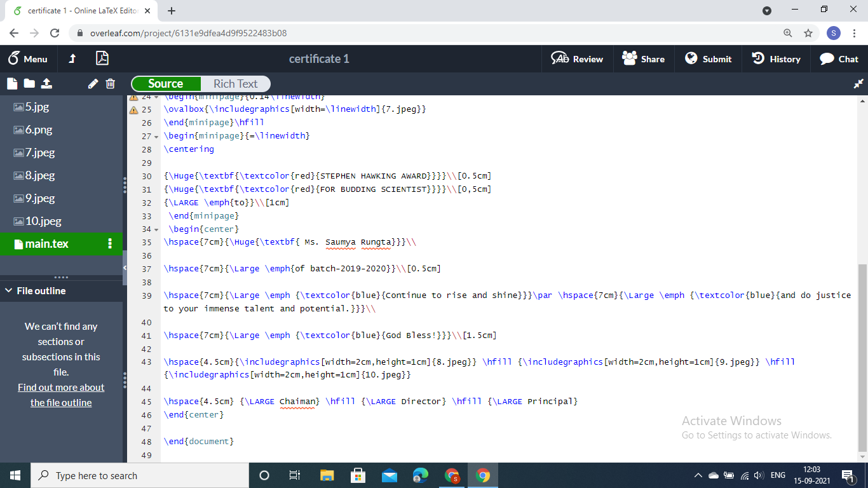868x488 pixels.
Task: Open Microsoft Store on taskbar
Action: [x=358, y=475]
